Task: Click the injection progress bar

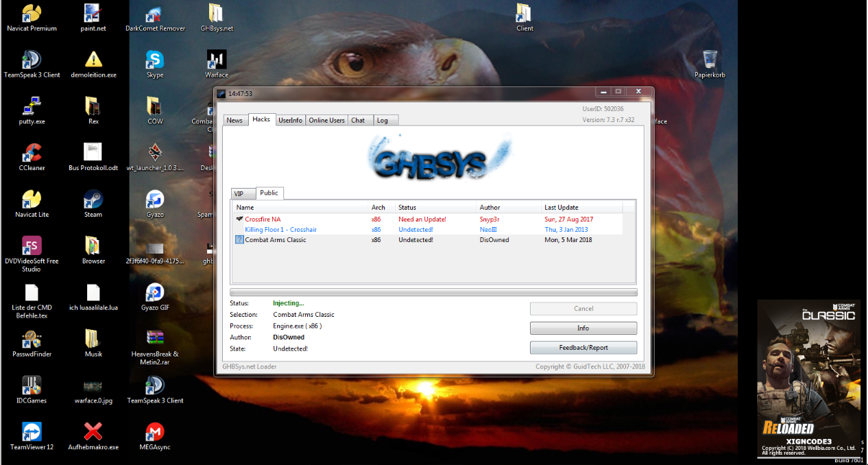Action: click(x=433, y=292)
